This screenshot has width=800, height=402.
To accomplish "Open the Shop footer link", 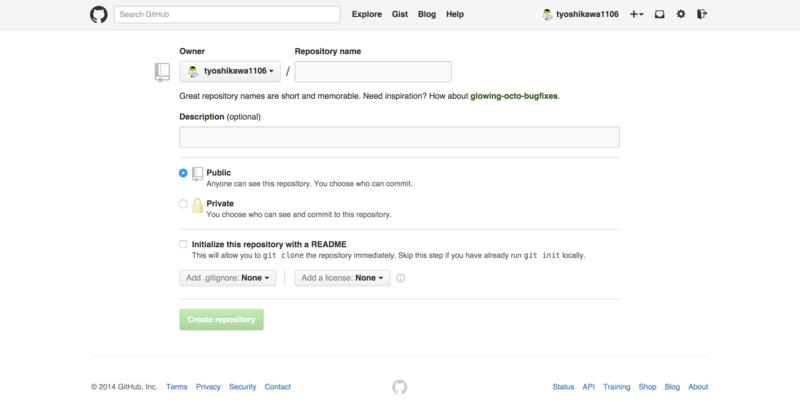I will pos(647,387).
